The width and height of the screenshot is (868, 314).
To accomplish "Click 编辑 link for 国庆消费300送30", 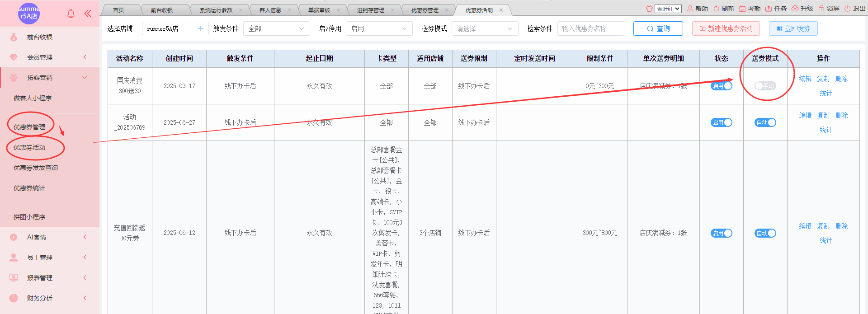I will tap(805, 79).
